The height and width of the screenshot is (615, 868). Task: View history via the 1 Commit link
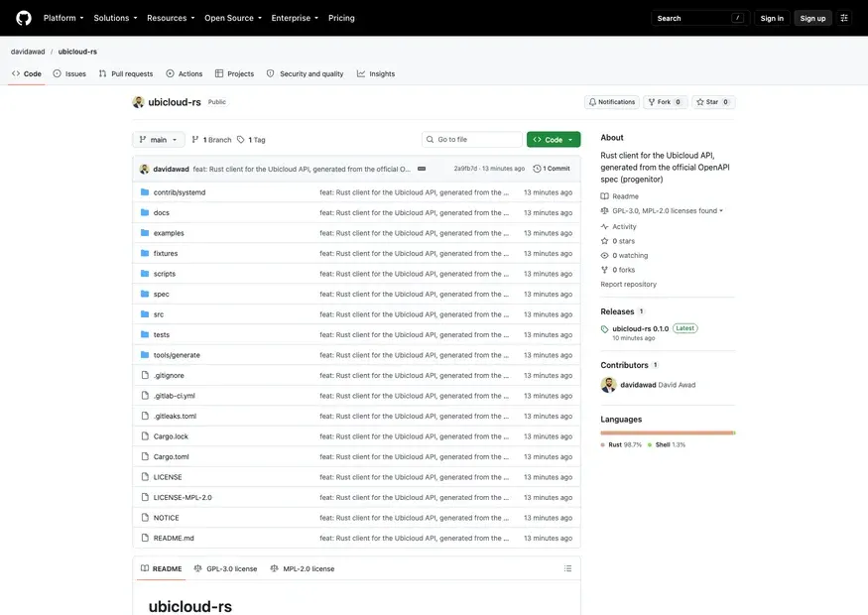coord(552,169)
